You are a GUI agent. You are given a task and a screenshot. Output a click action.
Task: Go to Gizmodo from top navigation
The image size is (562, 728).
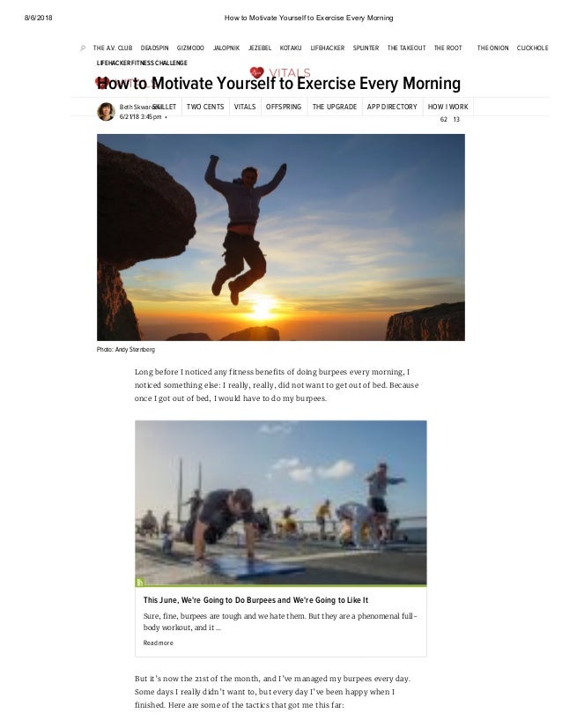pyautogui.click(x=190, y=48)
